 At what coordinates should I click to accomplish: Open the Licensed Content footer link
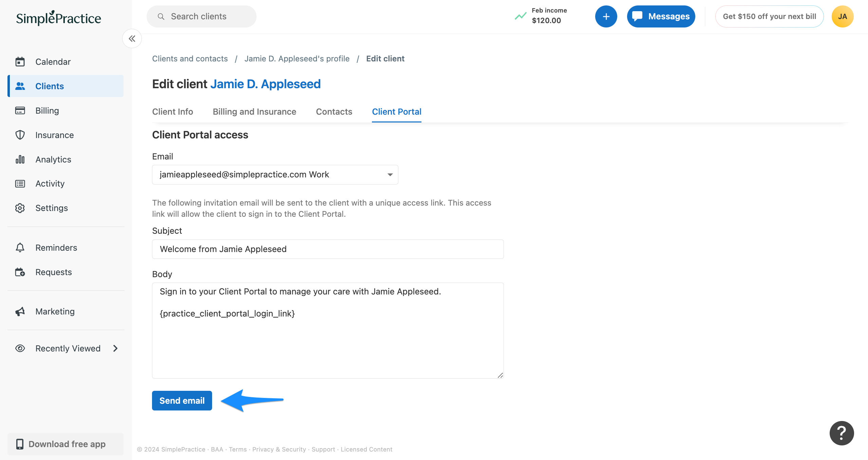tap(366, 449)
